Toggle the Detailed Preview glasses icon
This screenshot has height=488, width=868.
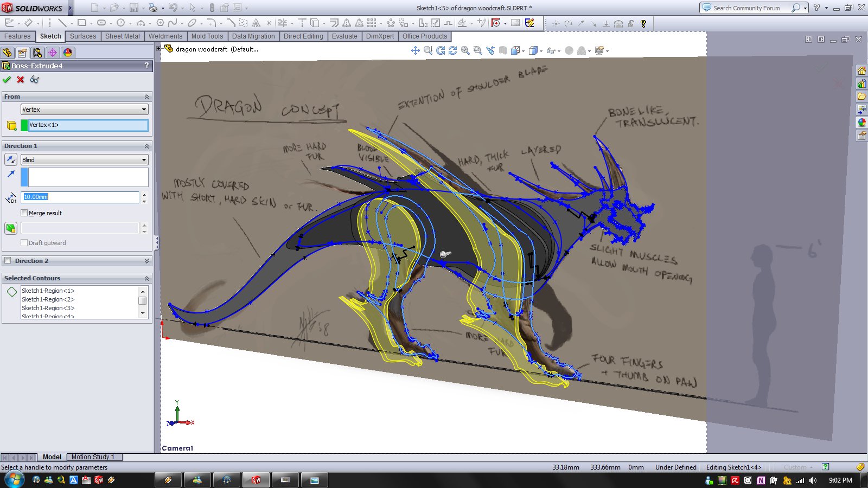click(x=35, y=80)
